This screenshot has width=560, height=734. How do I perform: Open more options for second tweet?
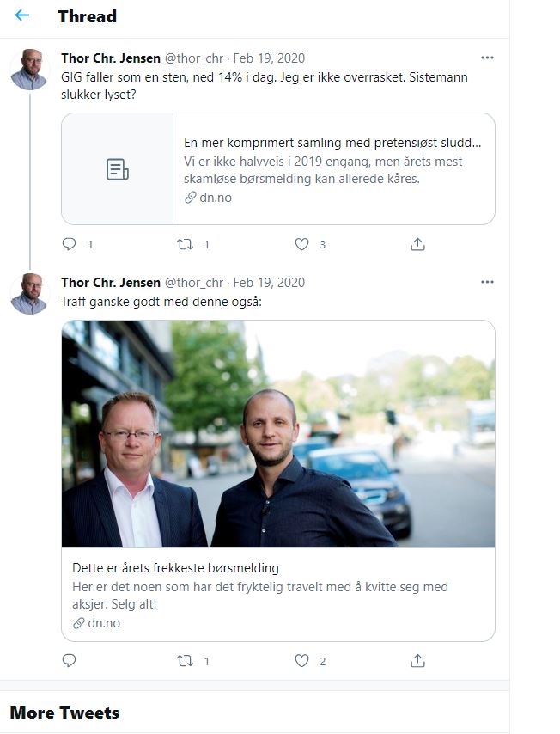(x=487, y=282)
